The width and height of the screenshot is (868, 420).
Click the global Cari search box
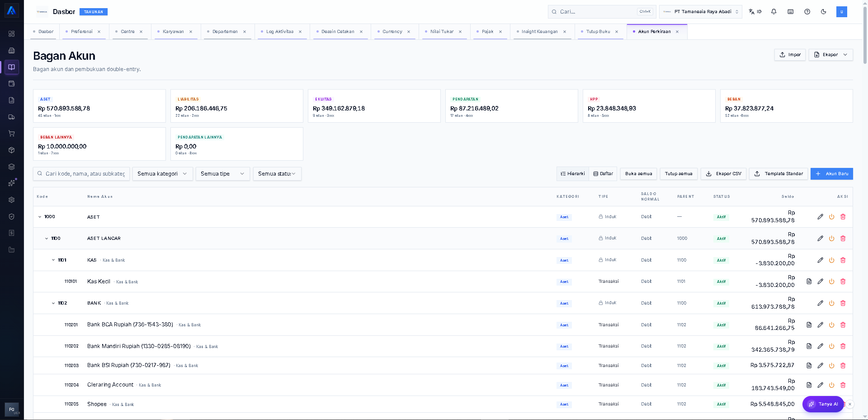tap(602, 12)
